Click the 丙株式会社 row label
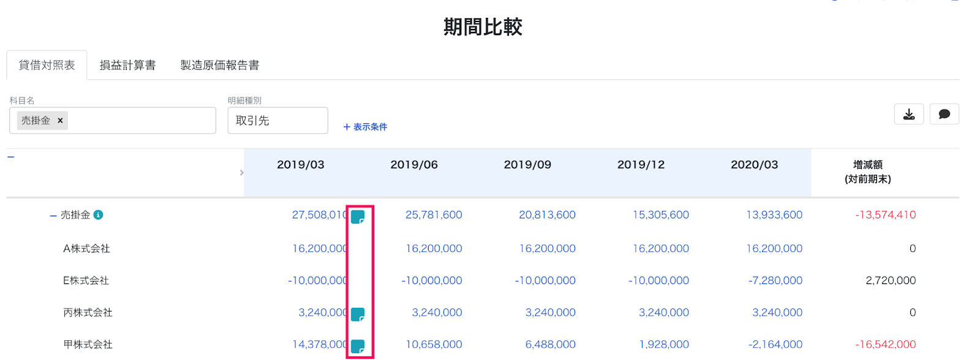The height and width of the screenshot is (360, 980). coord(88,312)
